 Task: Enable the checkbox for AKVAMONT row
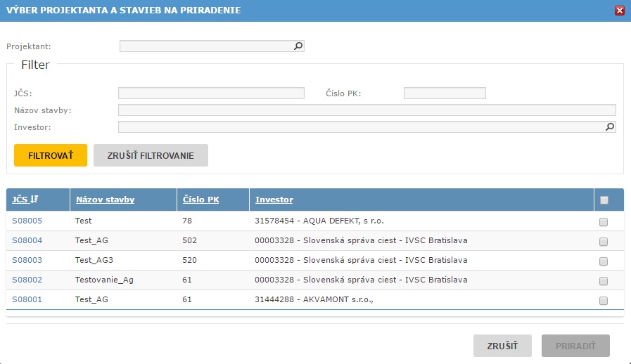click(x=604, y=301)
